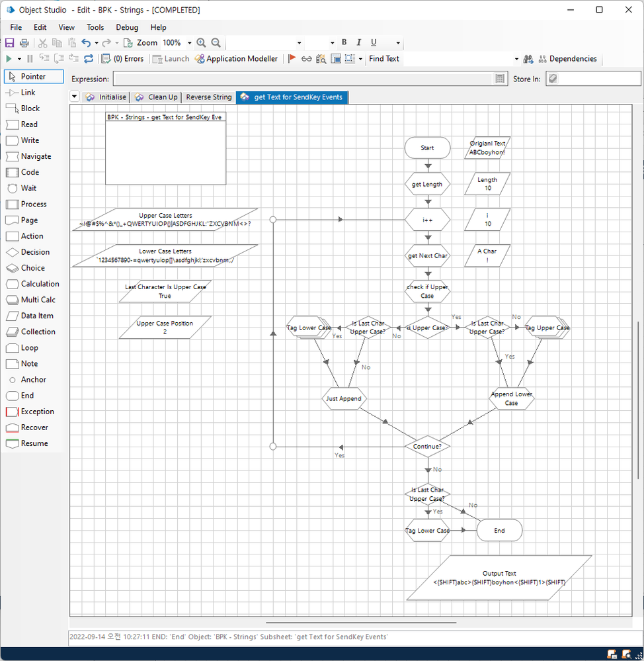Image resolution: width=644 pixels, height=661 pixels.
Task: Click the Save icon in the toolbar
Action: (x=9, y=43)
